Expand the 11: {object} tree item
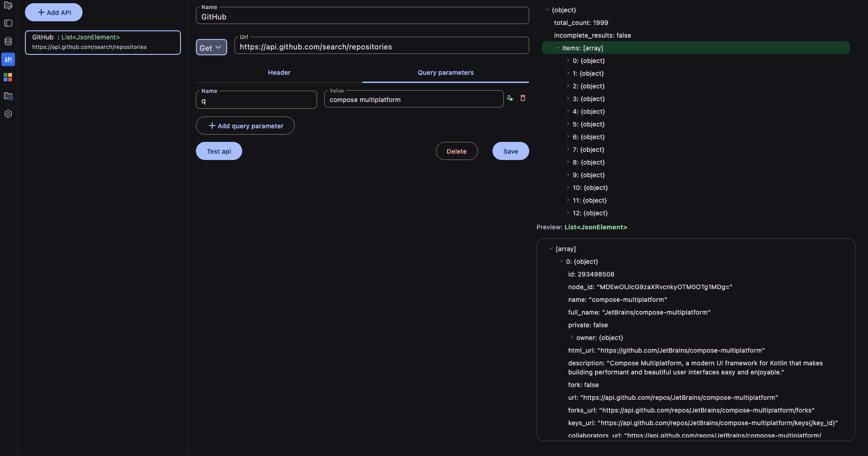This screenshot has width=868, height=456. coord(568,200)
